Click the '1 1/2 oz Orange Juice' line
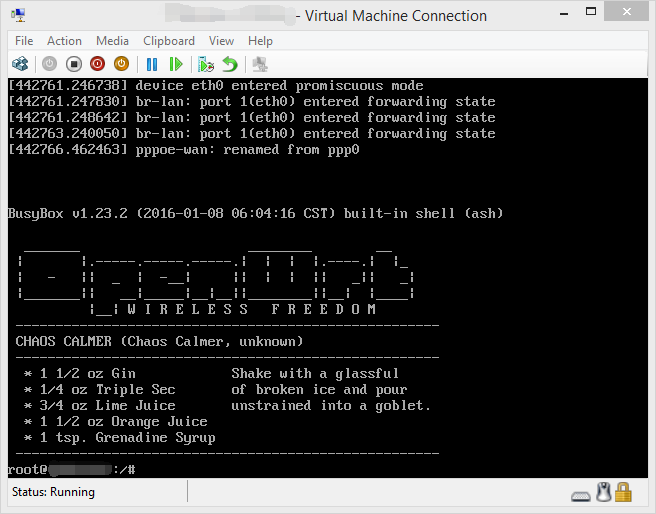This screenshot has width=656, height=514. tap(116, 421)
